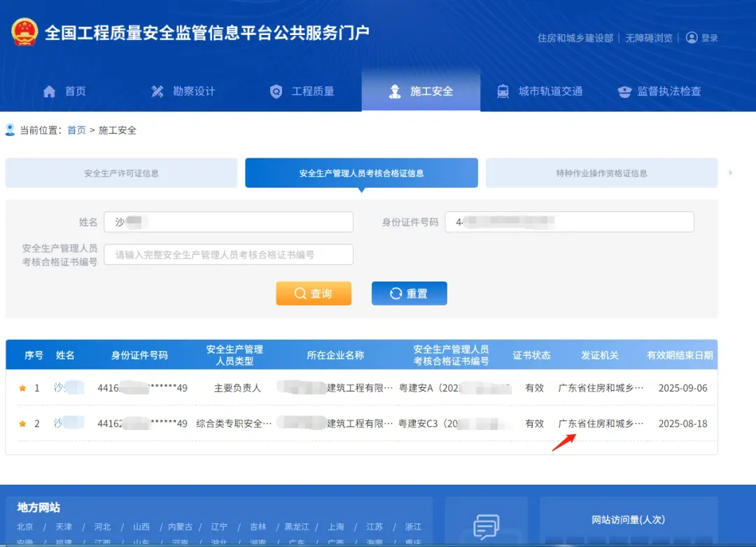Click the 网站访问量(人次) visitor counter heading
Image resolution: width=756 pixels, height=547 pixels.
click(x=628, y=520)
